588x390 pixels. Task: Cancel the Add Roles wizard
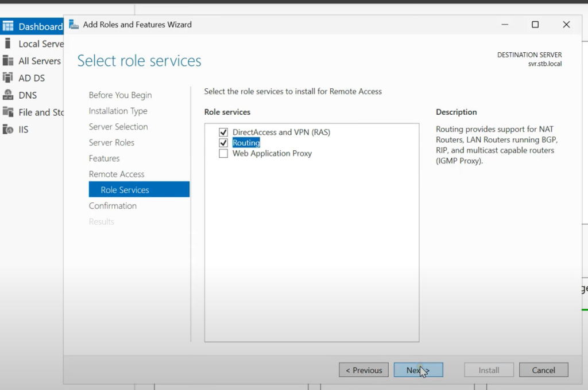(x=543, y=369)
